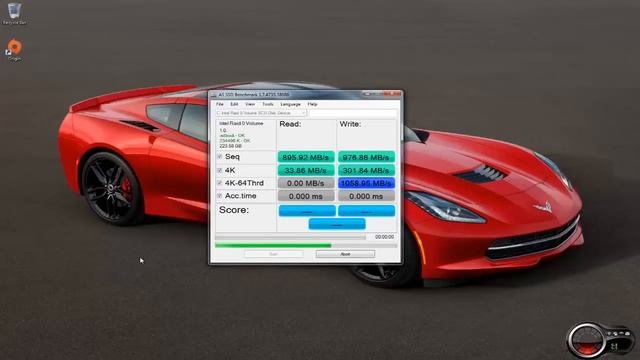Screen dimensions: 640x360
Task: Select the 4K-64Thrd read value 0.00 MB/s
Action: (x=306, y=183)
